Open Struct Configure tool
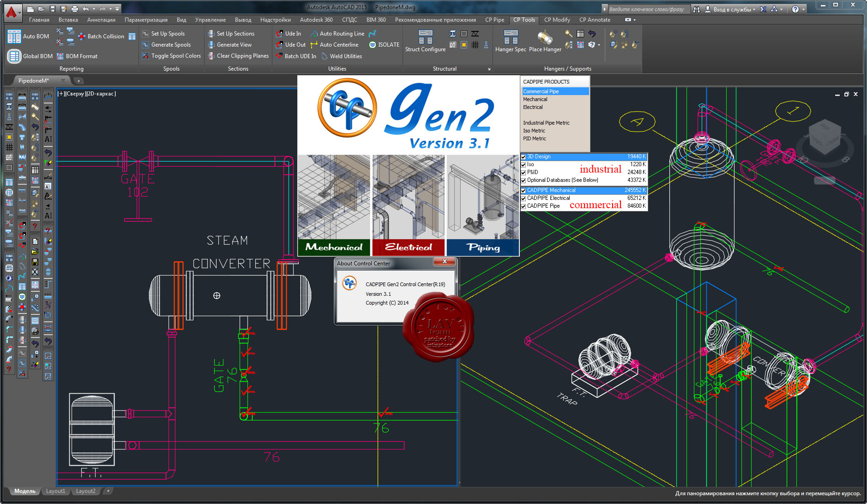The image size is (867, 504). (x=425, y=41)
